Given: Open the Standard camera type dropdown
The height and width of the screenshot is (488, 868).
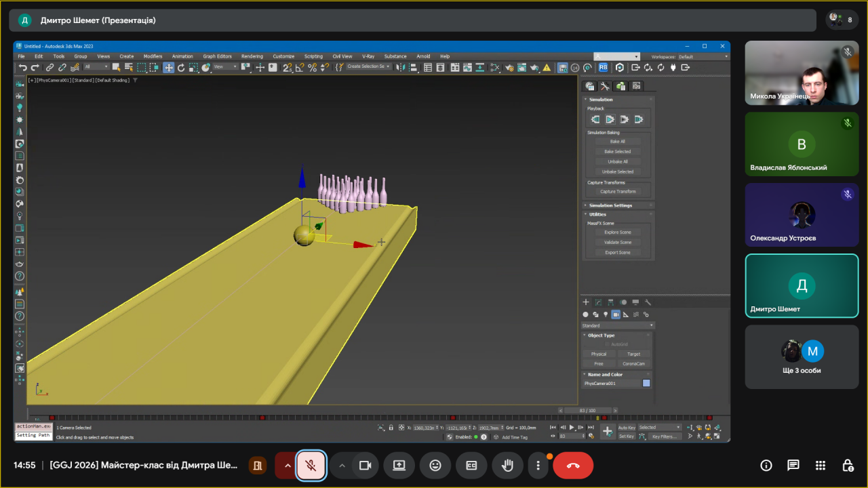Looking at the screenshot, I should [x=617, y=325].
